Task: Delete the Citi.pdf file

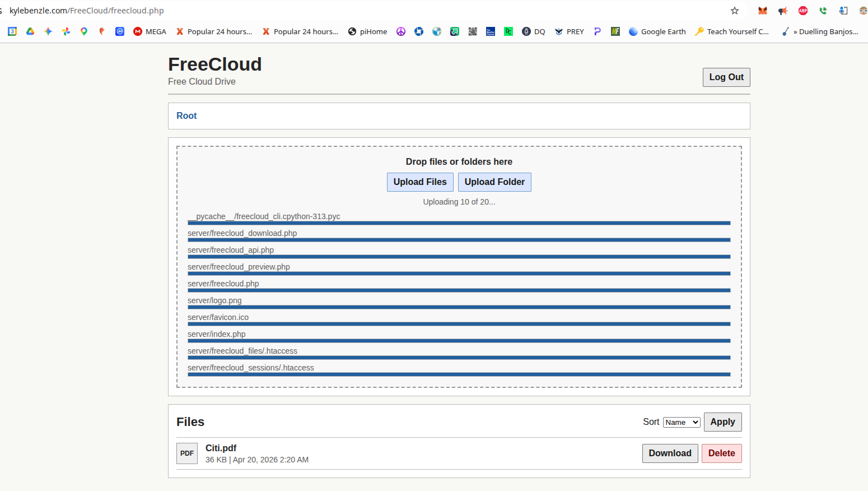Action: [721, 453]
